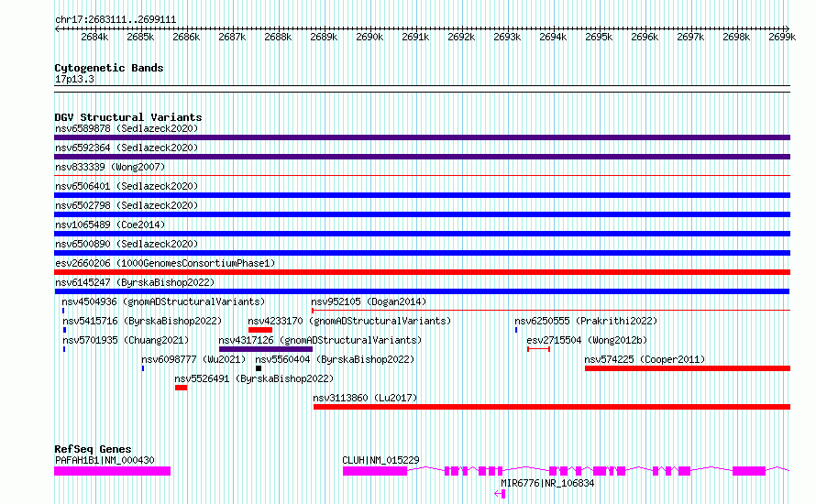This screenshot has height=504, width=816.
Task: Click the nsv6589878 (Sedlazeck2020) variant label
Action: click(127, 128)
